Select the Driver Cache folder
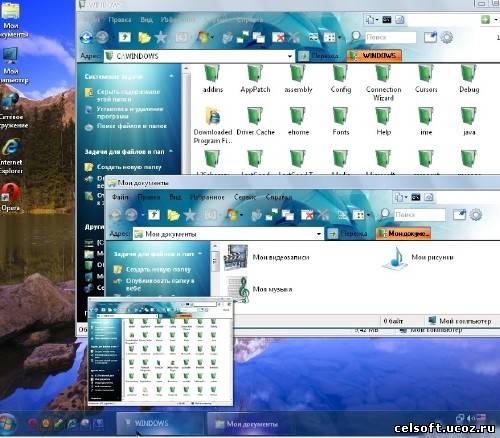500x438 pixels. (255, 122)
